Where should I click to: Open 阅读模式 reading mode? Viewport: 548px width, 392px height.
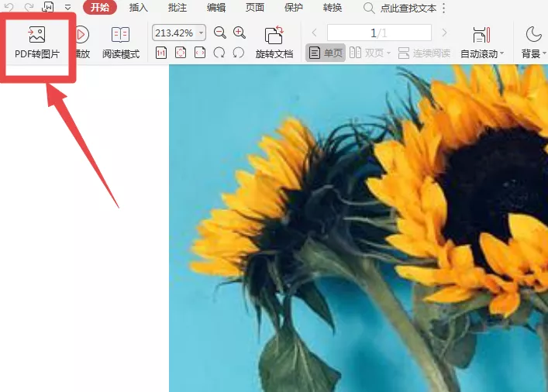pos(121,43)
